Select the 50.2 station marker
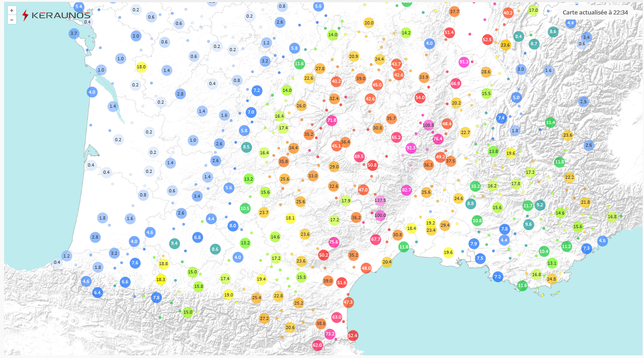 (323, 255)
